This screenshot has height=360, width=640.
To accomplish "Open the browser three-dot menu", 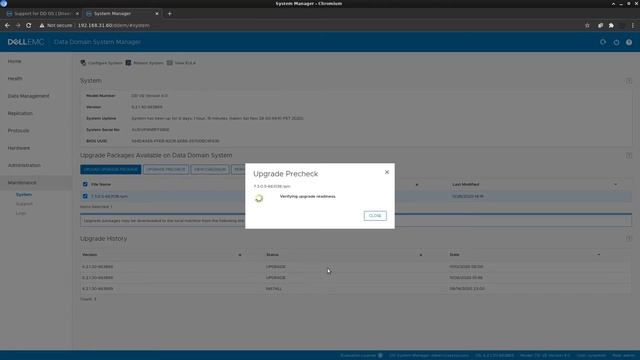I will 633,25.
